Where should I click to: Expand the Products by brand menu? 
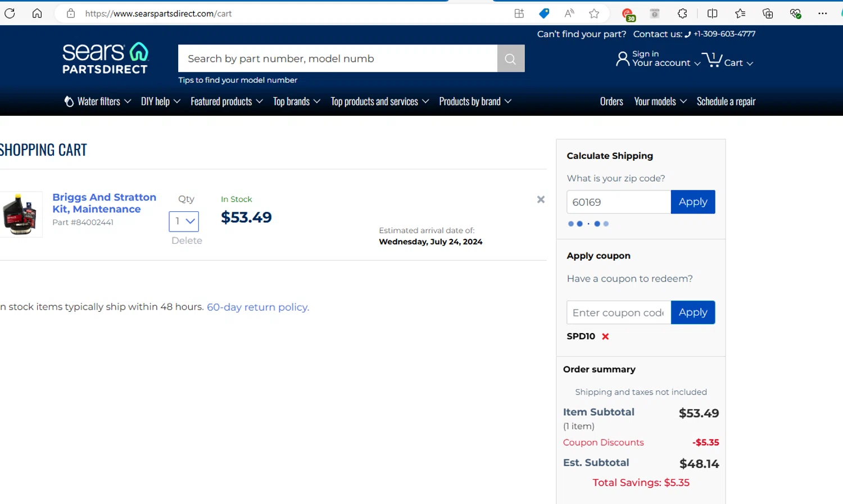(475, 102)
